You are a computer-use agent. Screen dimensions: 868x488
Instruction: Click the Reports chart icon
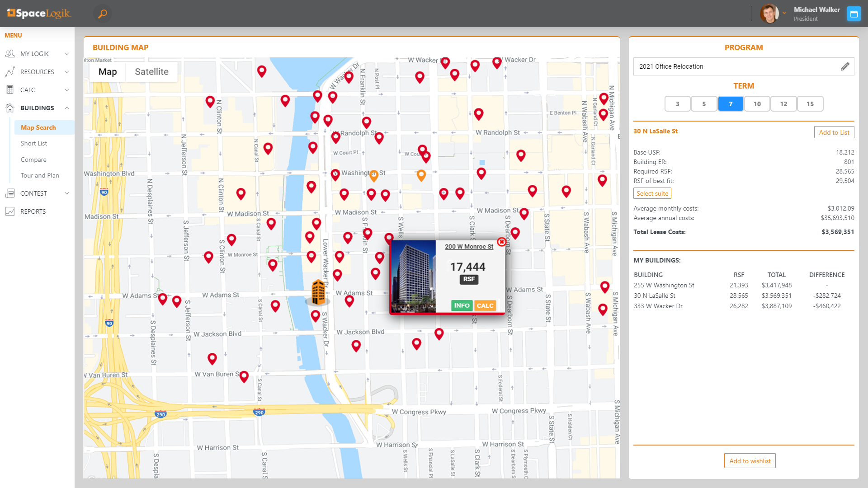(x=10, y=211)
